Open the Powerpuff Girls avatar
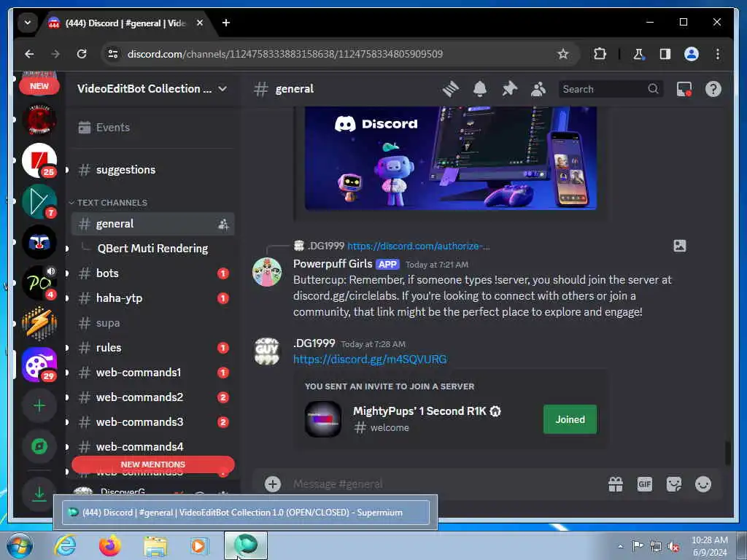 (267, 272)
